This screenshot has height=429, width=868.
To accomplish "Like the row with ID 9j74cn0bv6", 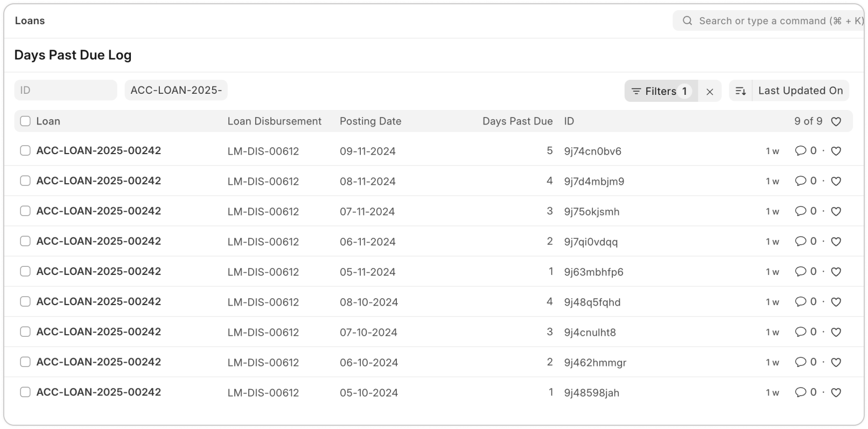I will 836,151.
